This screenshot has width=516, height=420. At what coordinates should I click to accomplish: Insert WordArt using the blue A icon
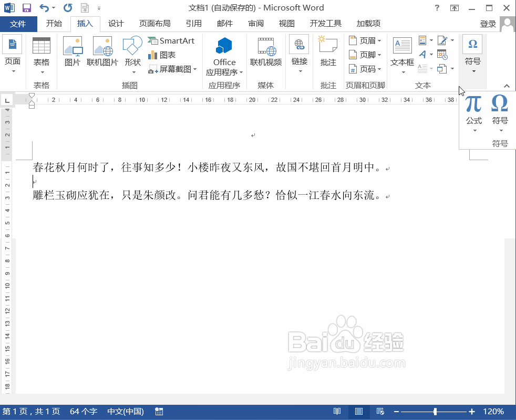[423, 55]
